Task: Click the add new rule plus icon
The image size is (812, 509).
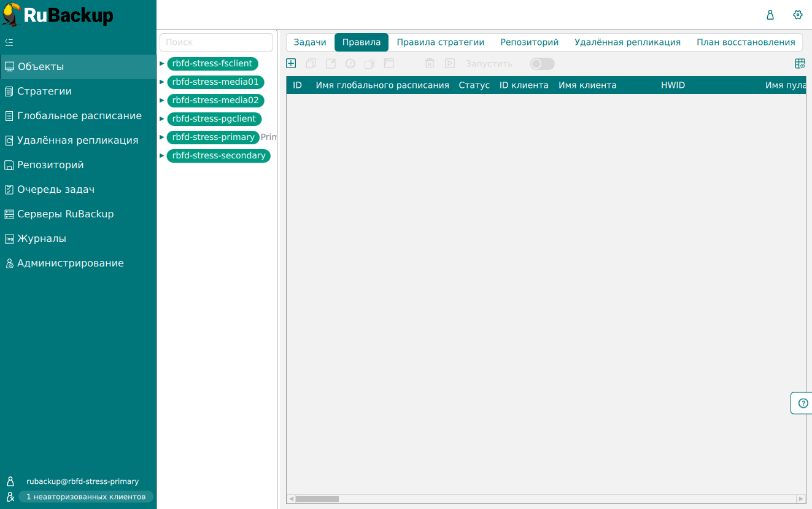Action: click(292, 63)
